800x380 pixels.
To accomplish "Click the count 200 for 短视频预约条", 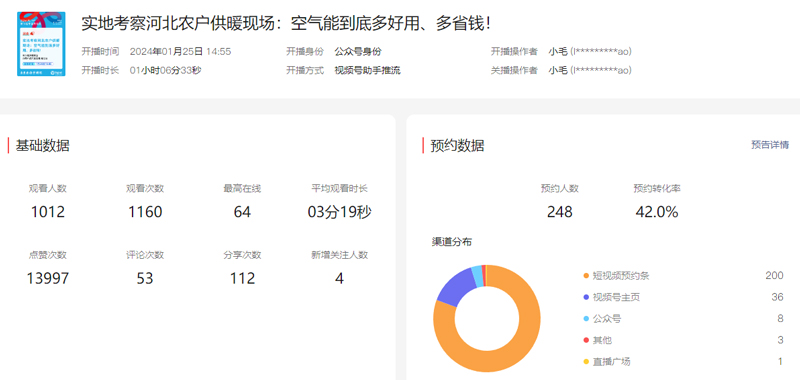I will (x=774, y=275).
